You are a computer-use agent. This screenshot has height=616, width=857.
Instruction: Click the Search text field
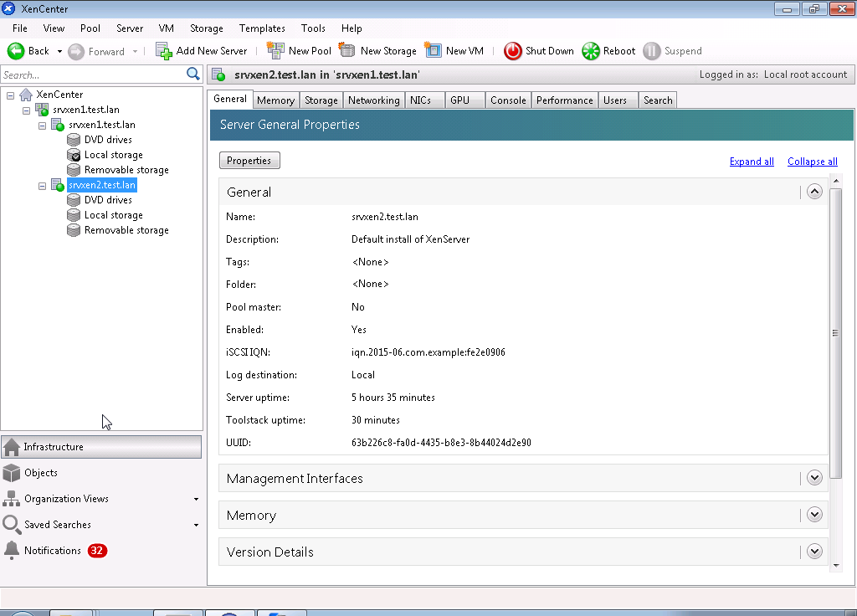click(93, 74)
